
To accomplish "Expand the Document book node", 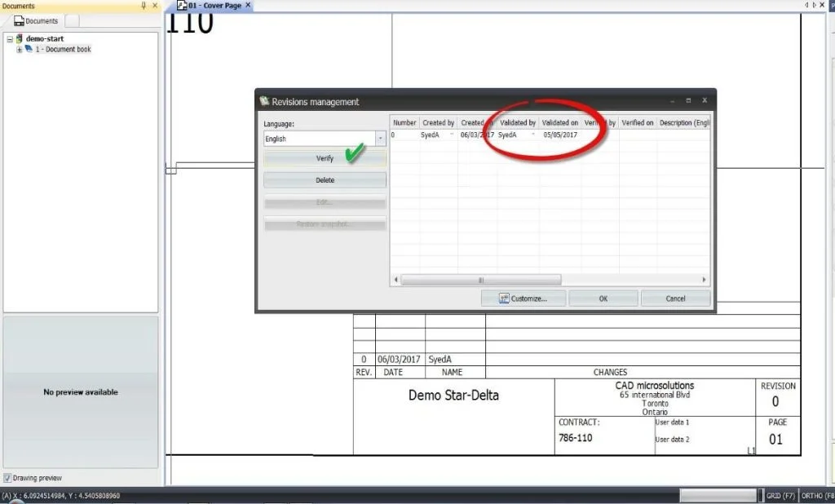I will [x=20, y=50].
